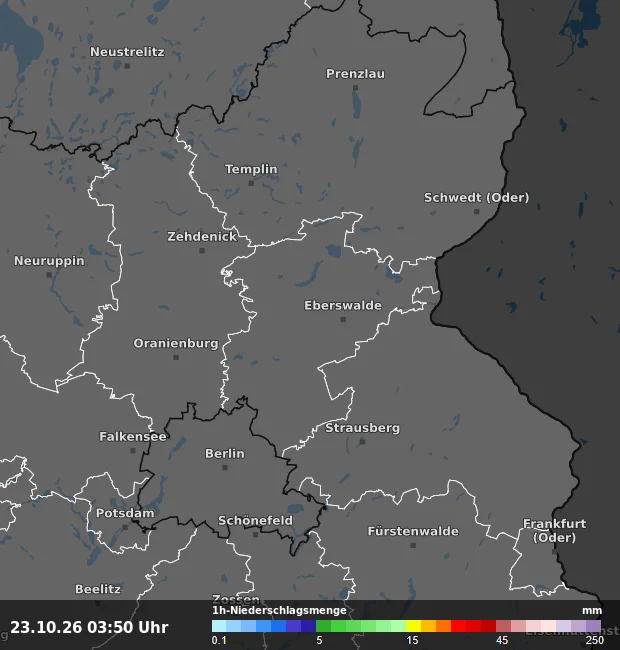Click the Frankfurt (Oder) label
The image size is (620, 650).
555,531
